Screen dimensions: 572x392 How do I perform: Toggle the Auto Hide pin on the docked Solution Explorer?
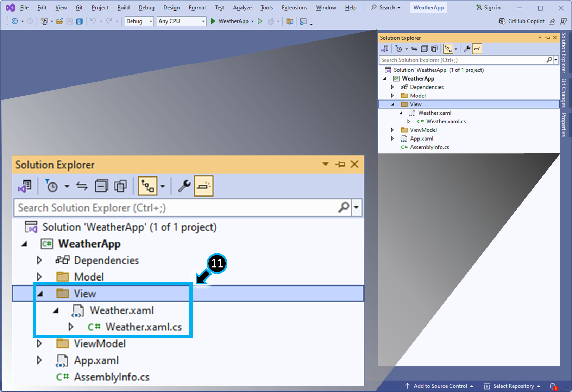[x=547, y=38]
